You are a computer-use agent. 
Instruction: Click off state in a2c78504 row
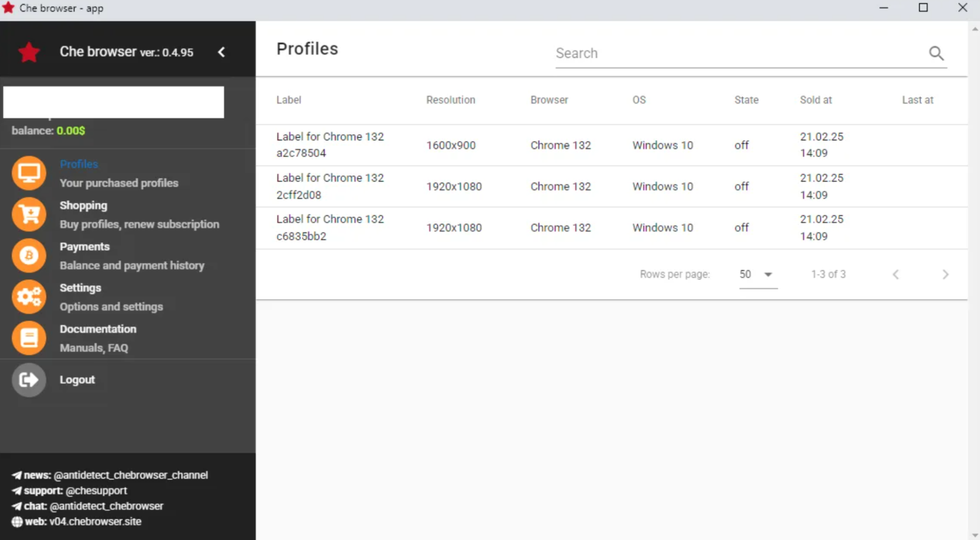point(741,146)
